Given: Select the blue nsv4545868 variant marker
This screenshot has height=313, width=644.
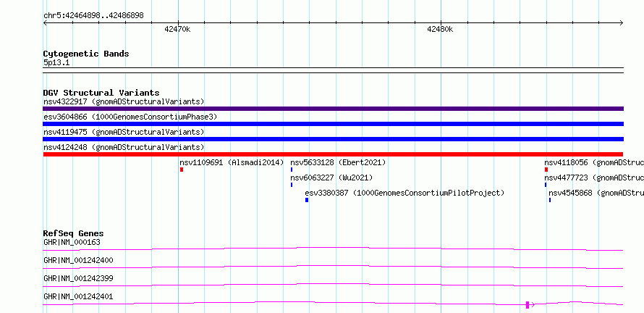Looking at the screenshot, I should (550, 200).
